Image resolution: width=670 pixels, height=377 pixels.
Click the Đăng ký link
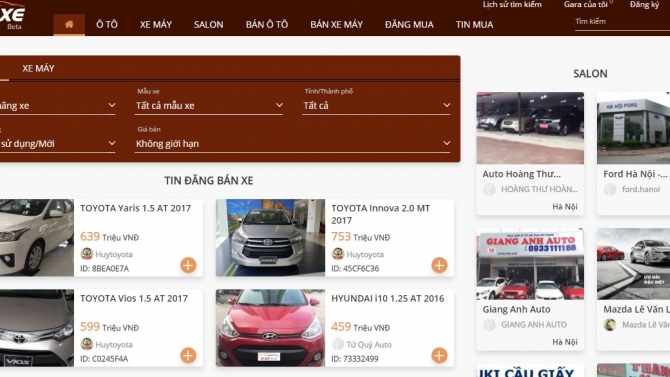click(x=644, y=4)
